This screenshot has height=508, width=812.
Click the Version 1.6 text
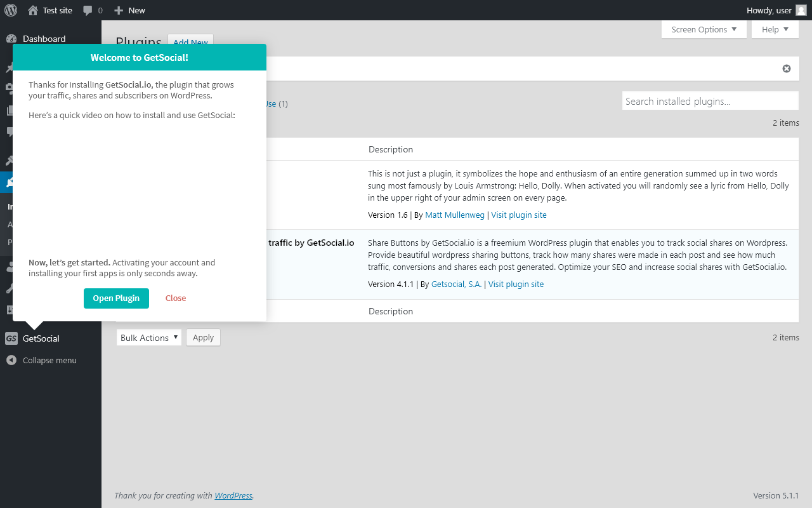[388, 215]
